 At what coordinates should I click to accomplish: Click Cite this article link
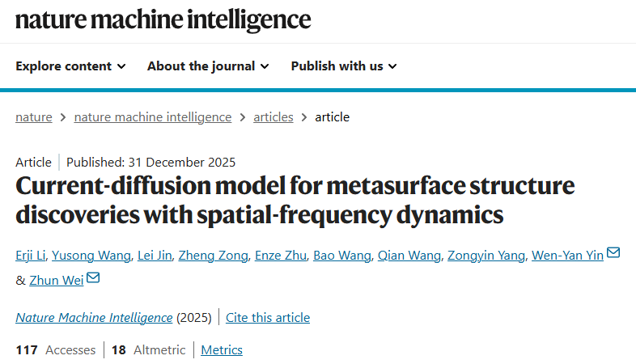coord(268,317)
